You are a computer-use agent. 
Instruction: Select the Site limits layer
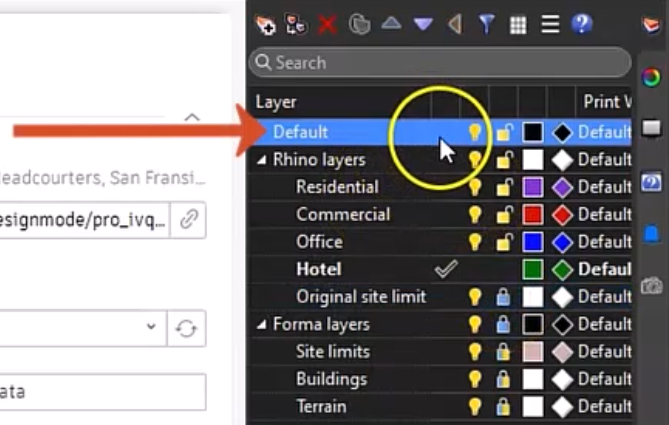pos(333,352)
